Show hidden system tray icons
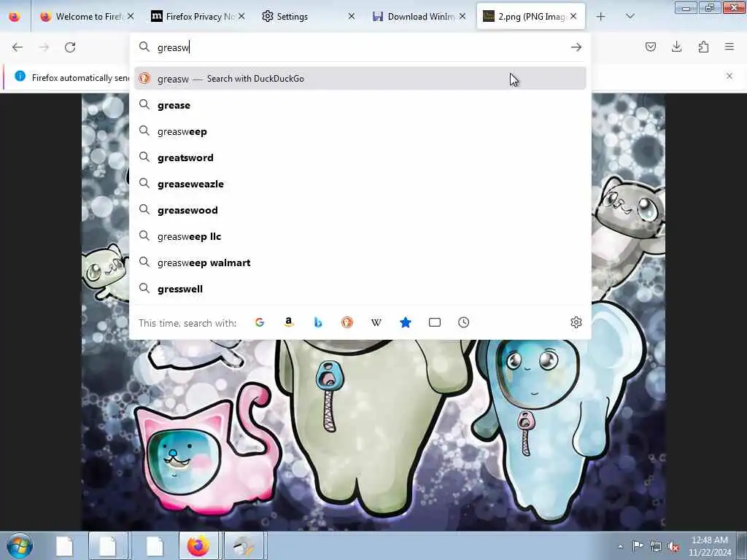 [620, 547]
